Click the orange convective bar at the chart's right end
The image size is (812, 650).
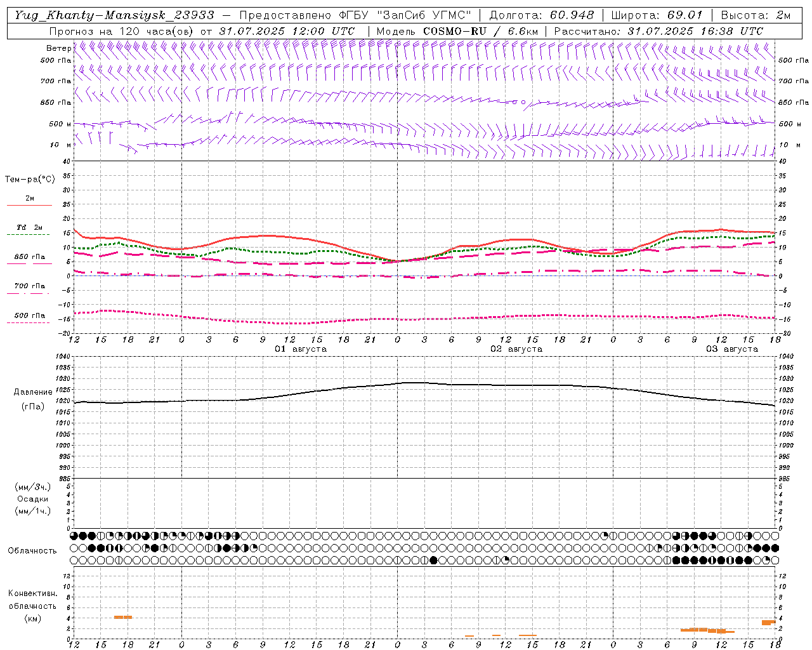click(x=769, y=623)
